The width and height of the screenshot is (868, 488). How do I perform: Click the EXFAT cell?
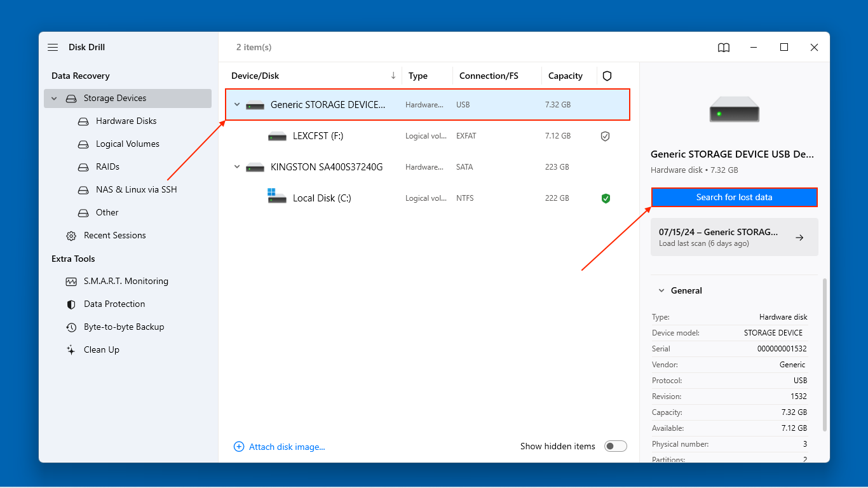(466, 136)
